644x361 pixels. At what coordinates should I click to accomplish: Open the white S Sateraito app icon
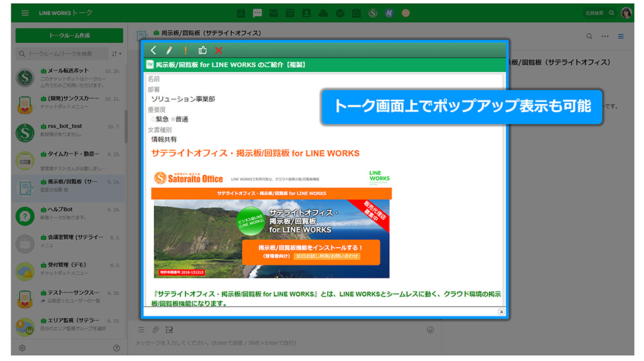(x=373, y=13)
